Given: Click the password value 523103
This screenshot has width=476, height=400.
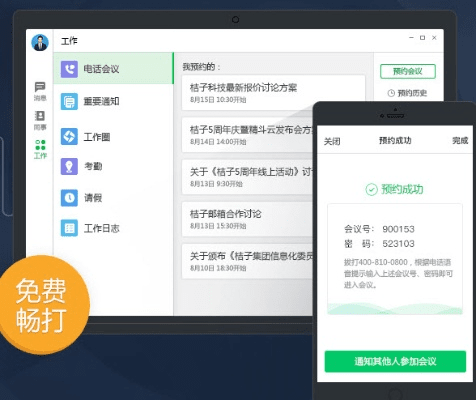Looking at the screenshot, I should pyautogui.click(x=398, y=244).
